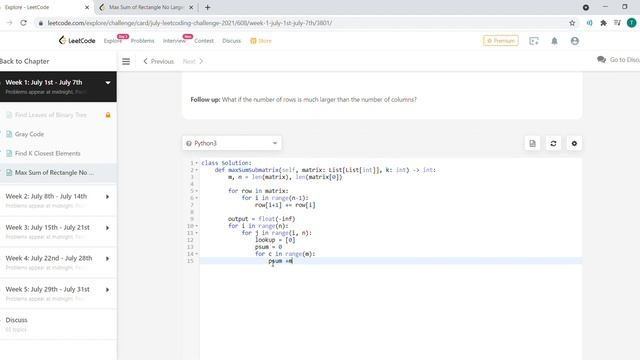Click the LeetCode logo
The image size is (640, 360).
(77, 40)
